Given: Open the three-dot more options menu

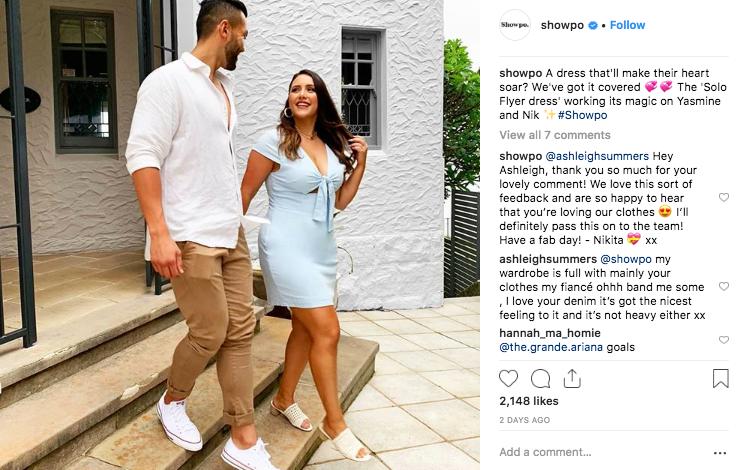Looking at the screenshot, I should (720, 453).
